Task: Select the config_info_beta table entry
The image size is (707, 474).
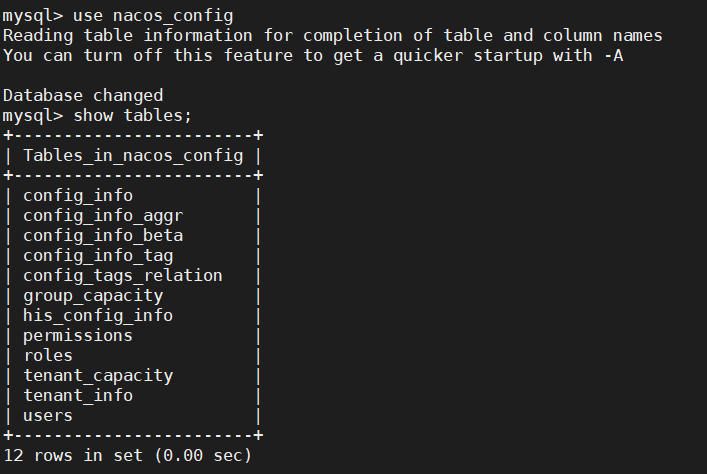Action: [103, 236]
